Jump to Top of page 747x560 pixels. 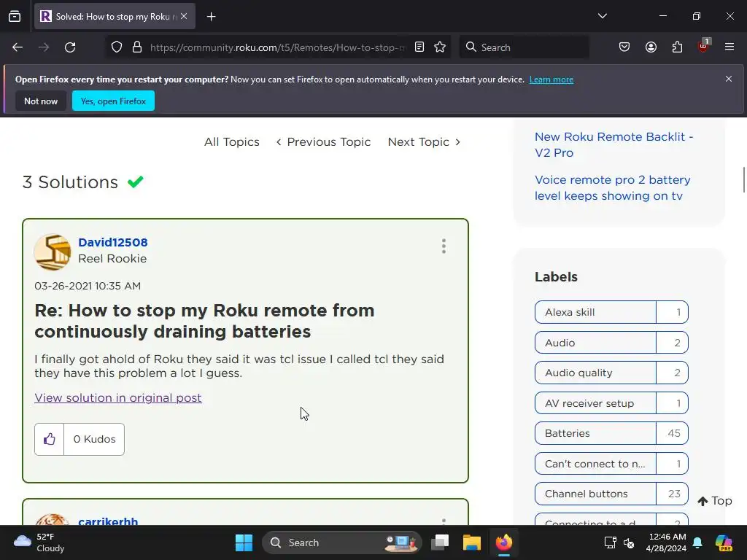pos(715,501)
